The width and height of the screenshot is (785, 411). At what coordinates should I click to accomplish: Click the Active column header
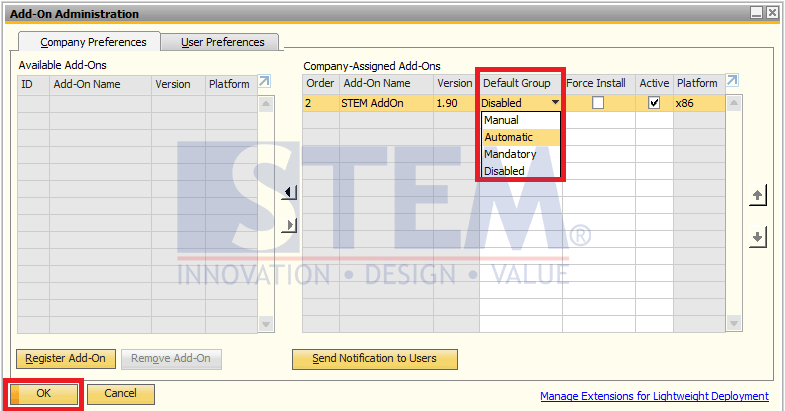tap(654, 83)
